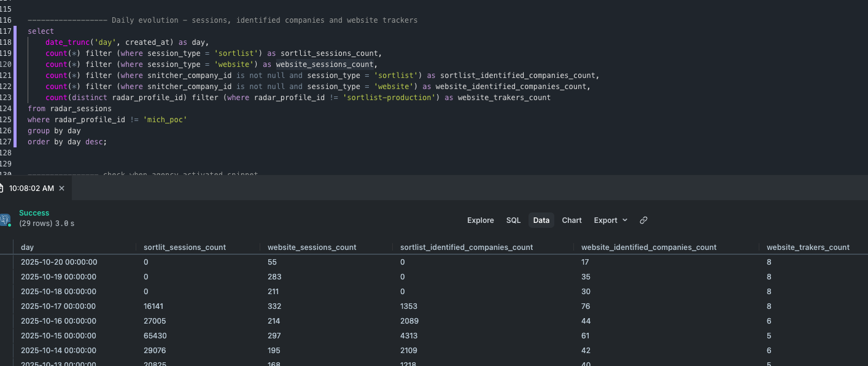Viewport: 868px width, 366px height.
Task: Copy the result share link icon
Action: [x=643, y=220]
